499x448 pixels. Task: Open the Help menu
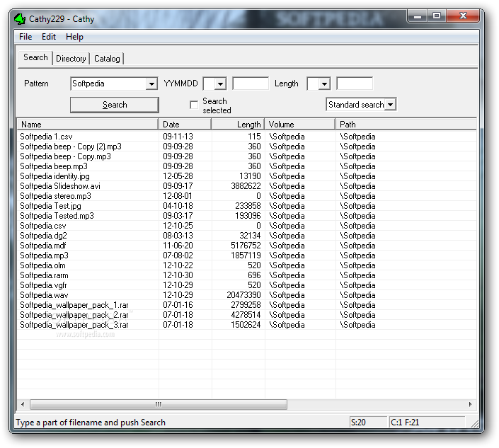pos(74,37)
